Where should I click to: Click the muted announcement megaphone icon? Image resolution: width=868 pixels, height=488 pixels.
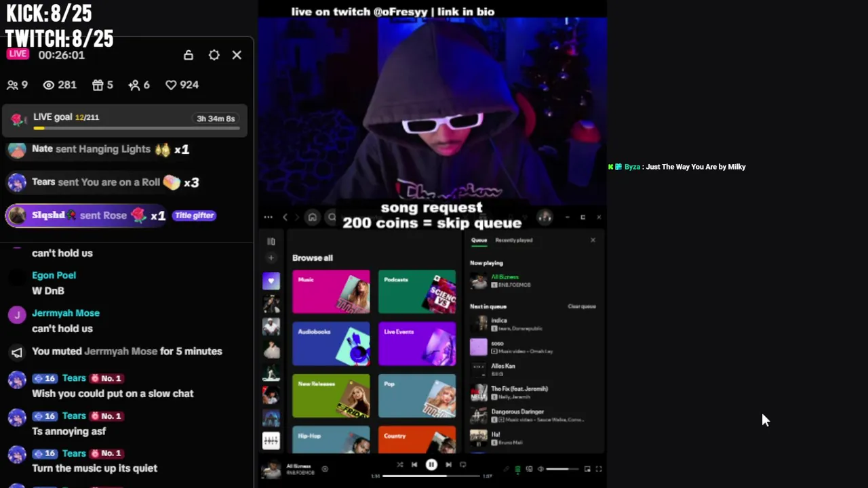[x=17, y=352]
